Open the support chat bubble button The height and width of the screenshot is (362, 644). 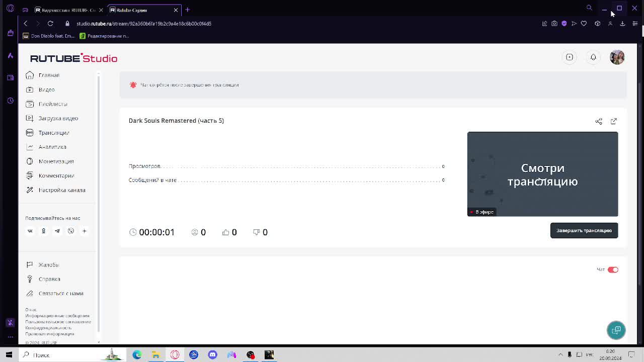click(616, 330)
